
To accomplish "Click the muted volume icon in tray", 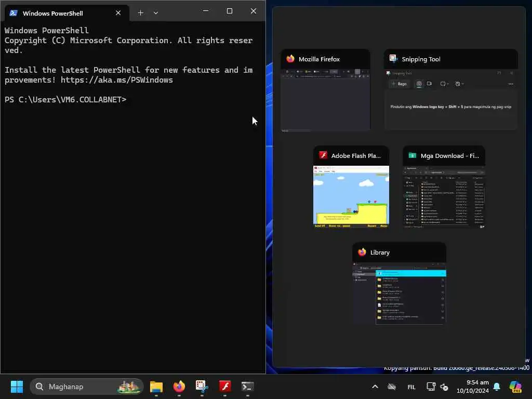I will pos(444,387).
